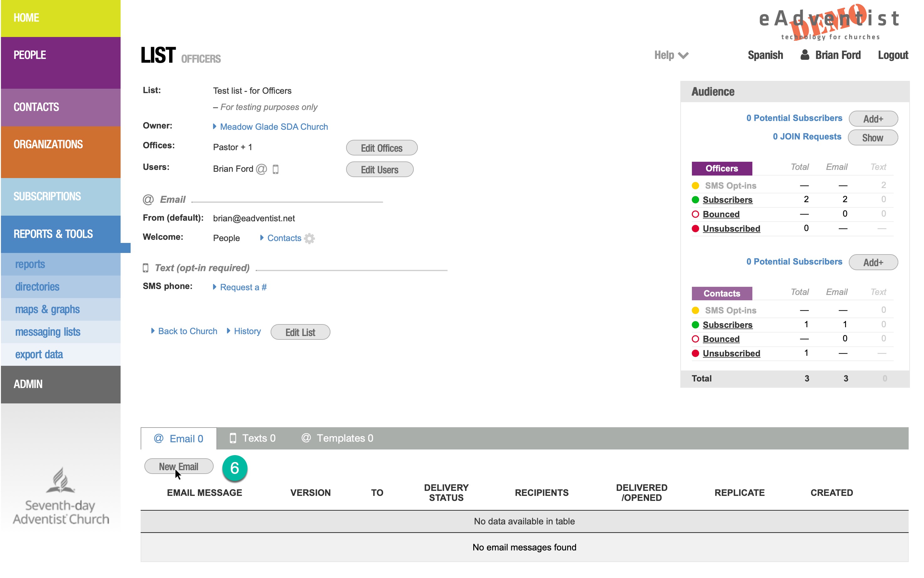Click the user profile icon by Brian Ford

pos(804,55)
